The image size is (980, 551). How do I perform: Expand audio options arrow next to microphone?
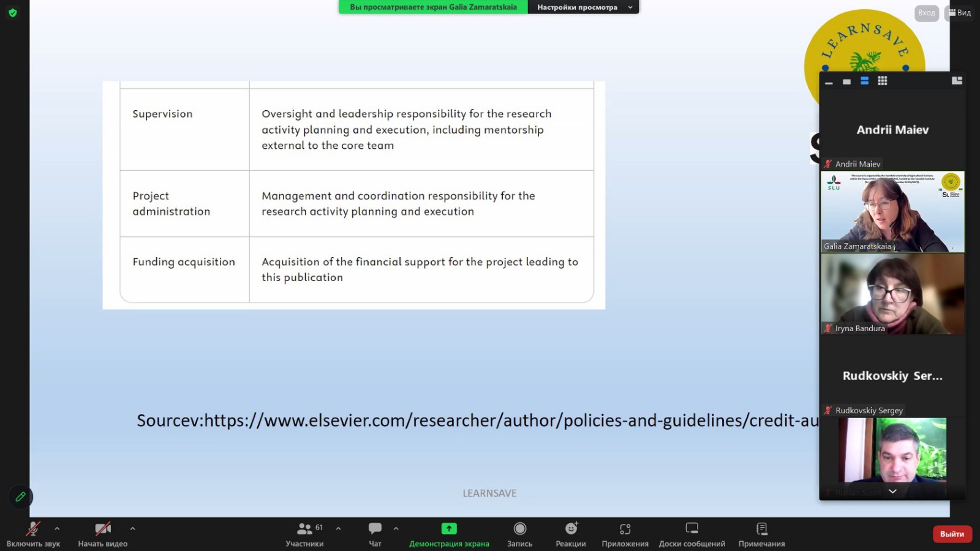pos(57,528)
